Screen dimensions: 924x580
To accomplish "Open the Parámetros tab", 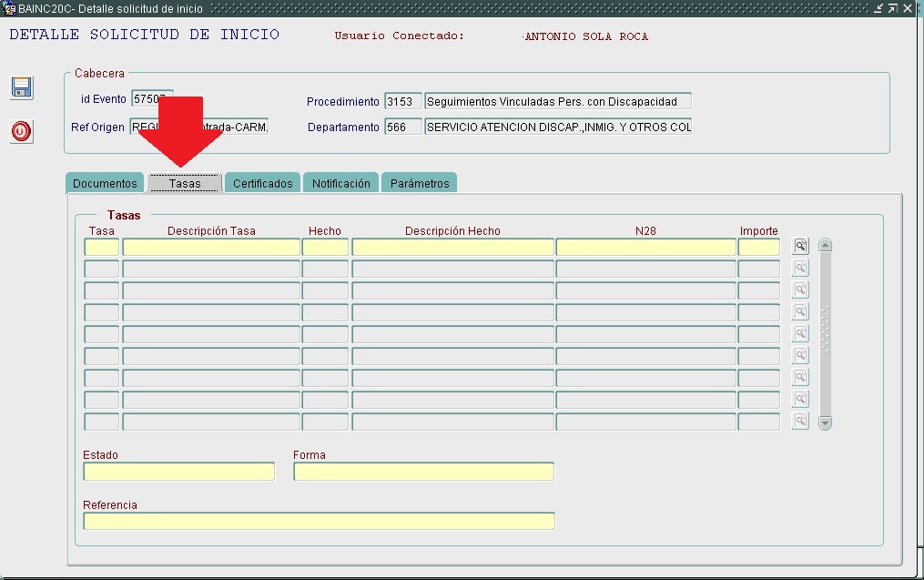I will click(x=420, y=183).
